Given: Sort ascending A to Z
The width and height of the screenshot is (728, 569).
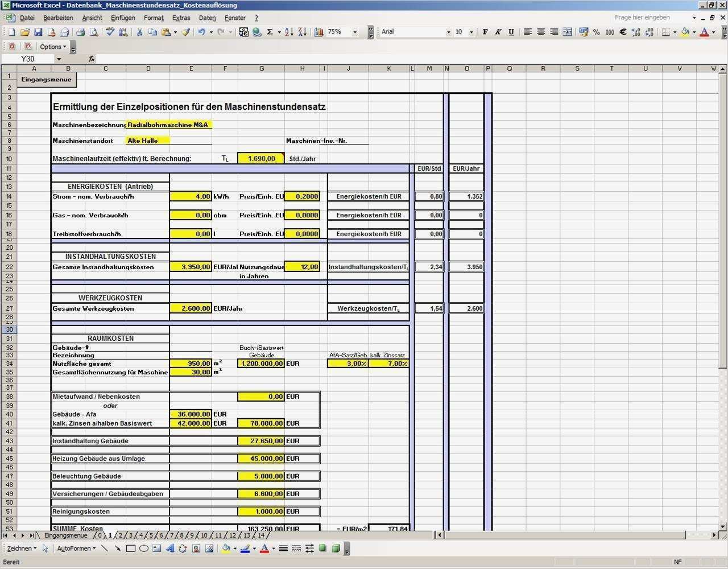Looking at the screenshot, I should [289, 32].
